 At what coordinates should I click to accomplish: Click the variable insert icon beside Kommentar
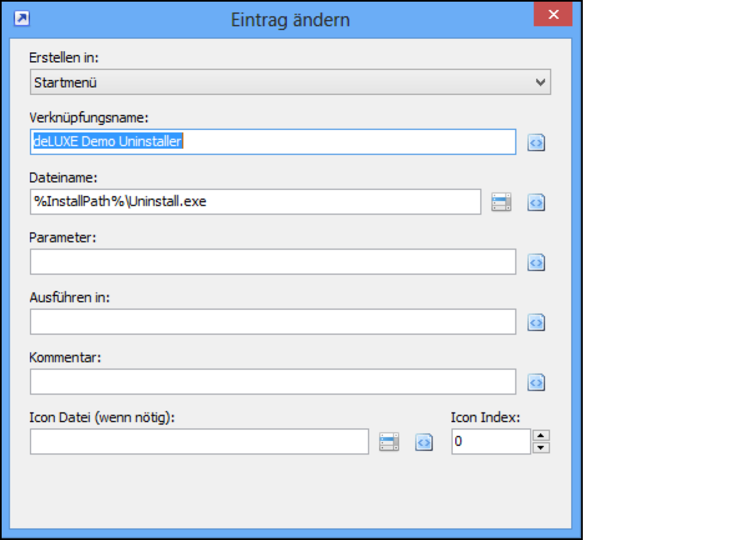(x=536, y=382)
